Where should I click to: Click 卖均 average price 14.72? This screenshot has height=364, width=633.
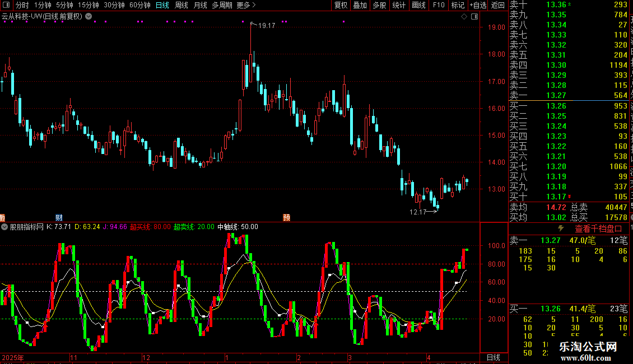tap(556, 207)
